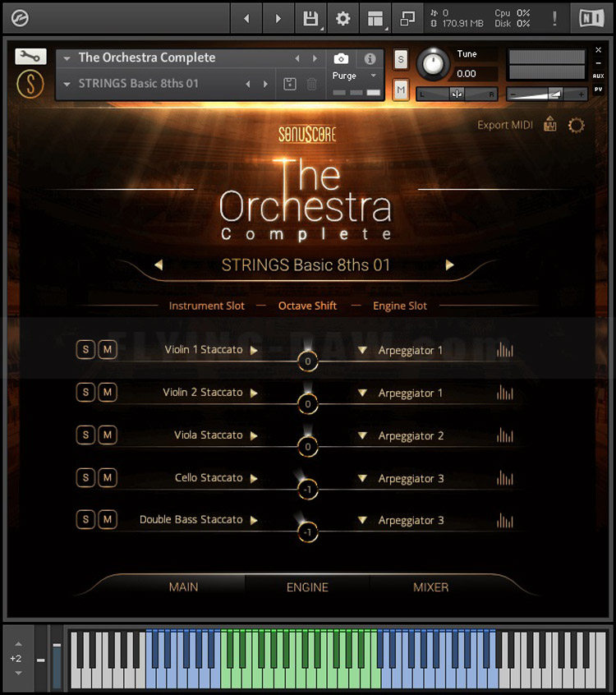Solo the Cello Staccato slot
Screen dimensions: 616x695
tap(85, 477)
